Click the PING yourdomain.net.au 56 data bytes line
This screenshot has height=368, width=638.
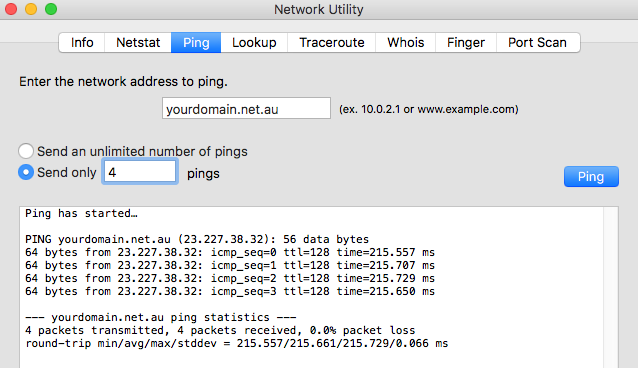[197, 239]
